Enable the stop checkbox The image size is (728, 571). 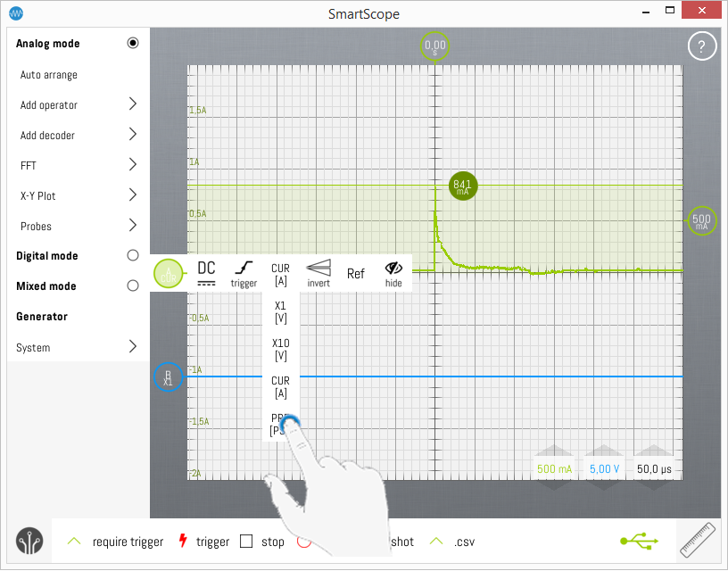pyautogui.click(x=247, y=542)
